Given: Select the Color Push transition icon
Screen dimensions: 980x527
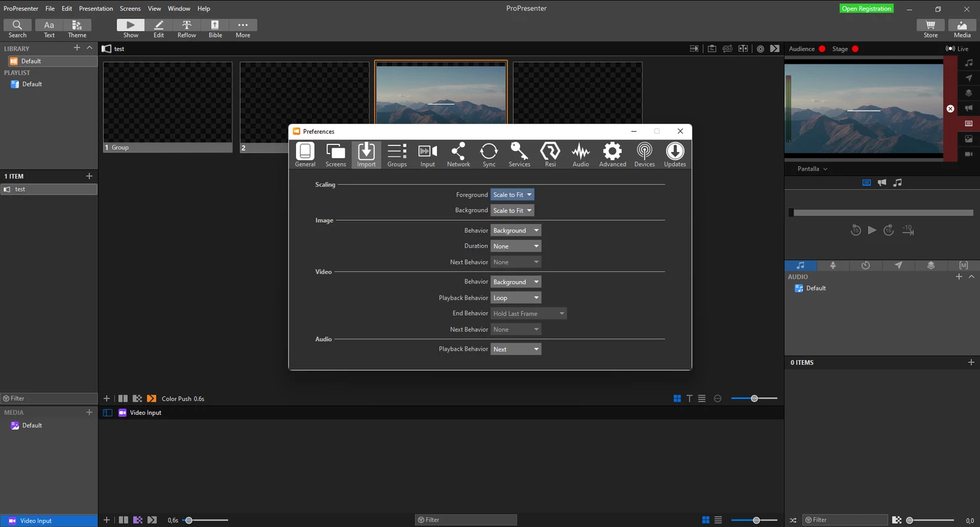Looking at the screenshot, I should [x=152, y=399].
